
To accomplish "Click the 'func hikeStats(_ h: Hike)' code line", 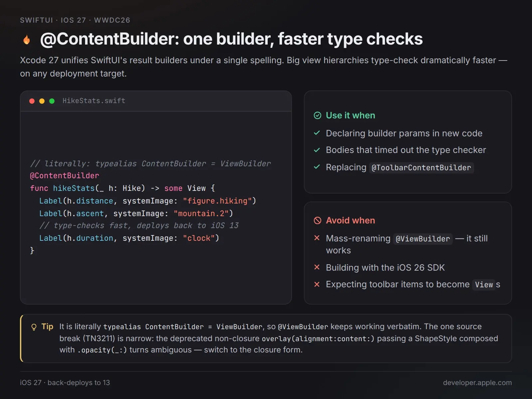I will [122, 188].
